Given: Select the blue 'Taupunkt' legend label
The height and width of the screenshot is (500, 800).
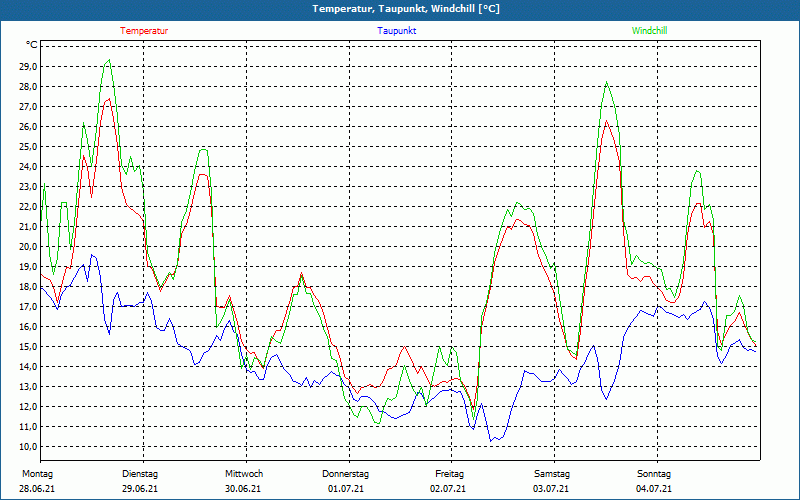Looking at the screenshot, I should coord(396,31).
